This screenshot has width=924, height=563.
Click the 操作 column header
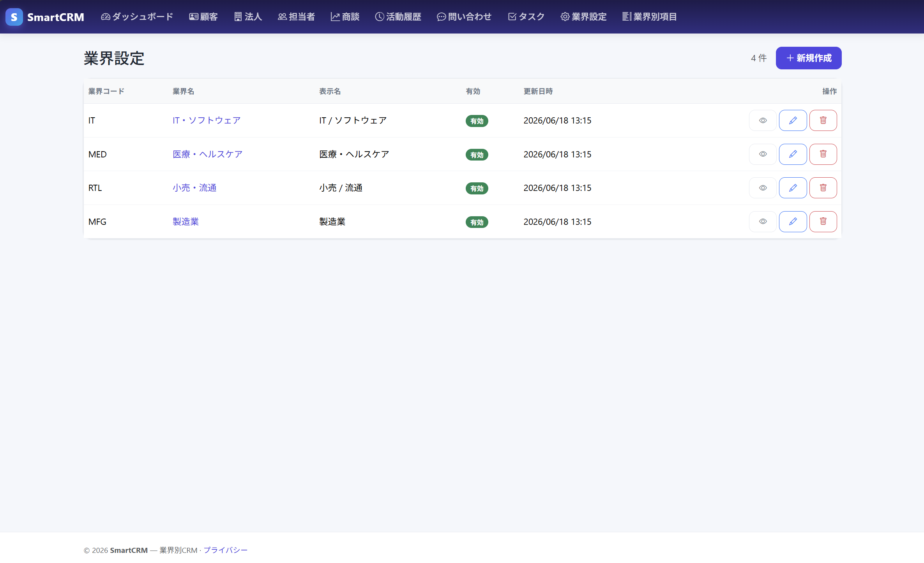tap(829, 91)
